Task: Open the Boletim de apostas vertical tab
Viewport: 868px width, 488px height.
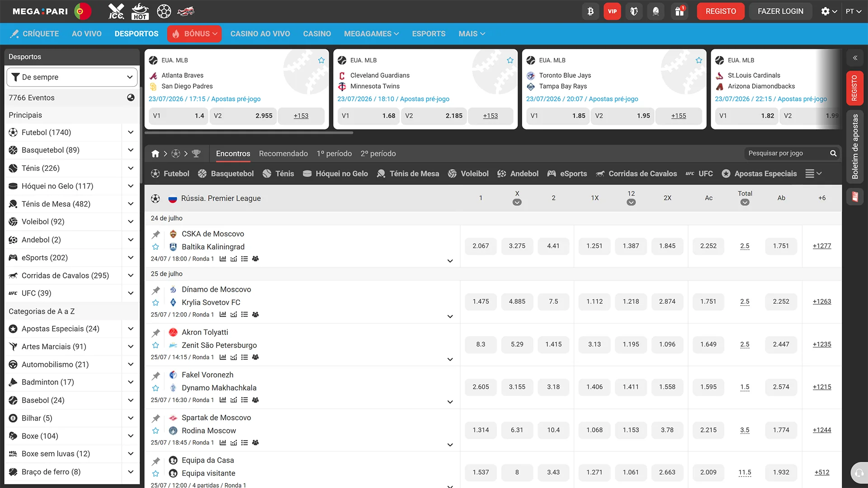Action: click(855, 146)
